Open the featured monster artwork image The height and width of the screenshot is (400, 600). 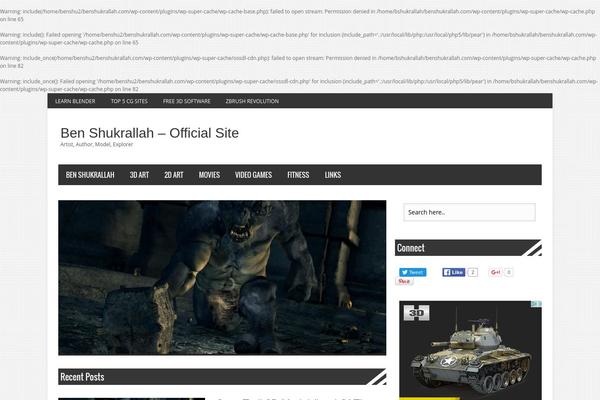tap(222, 278)
